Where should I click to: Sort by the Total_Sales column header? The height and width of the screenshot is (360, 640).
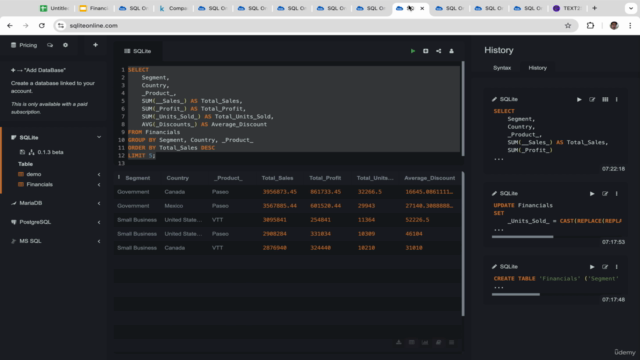(277, 178)
